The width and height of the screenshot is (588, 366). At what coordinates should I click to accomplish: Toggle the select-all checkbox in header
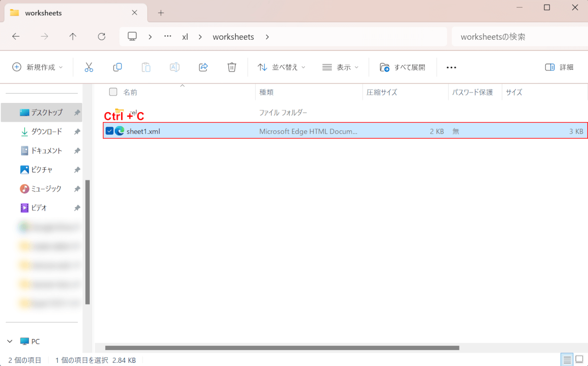(113, 92)
